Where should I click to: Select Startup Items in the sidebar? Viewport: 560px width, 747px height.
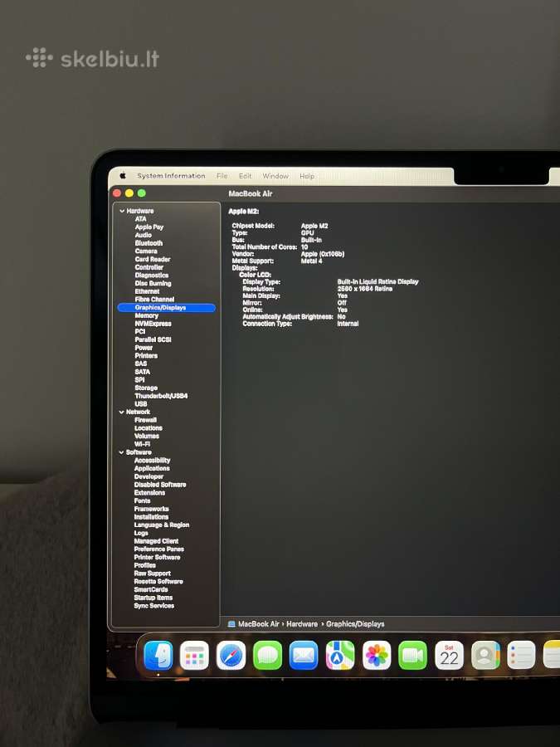153,598
